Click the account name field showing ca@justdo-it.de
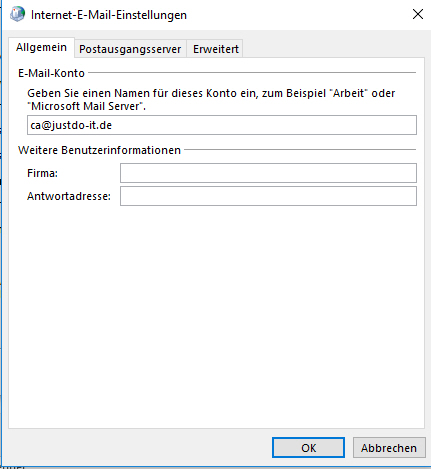The image size is (431, 469). [222, 125]
